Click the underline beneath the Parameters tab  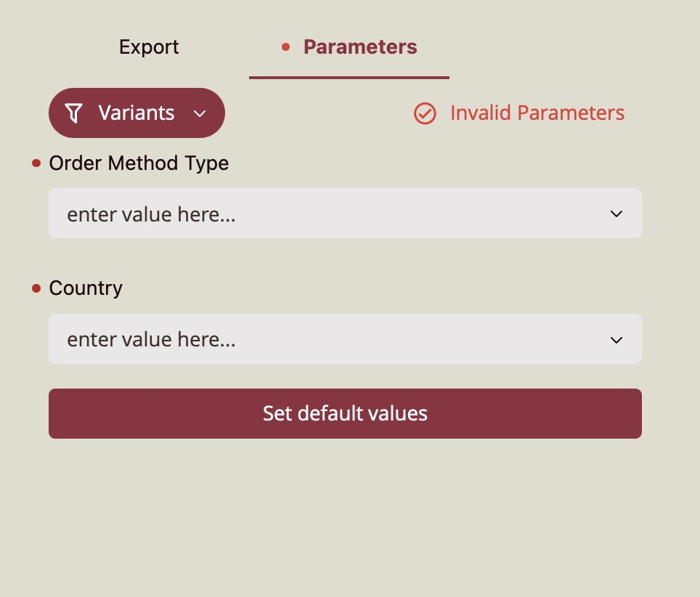pos(349,77)
